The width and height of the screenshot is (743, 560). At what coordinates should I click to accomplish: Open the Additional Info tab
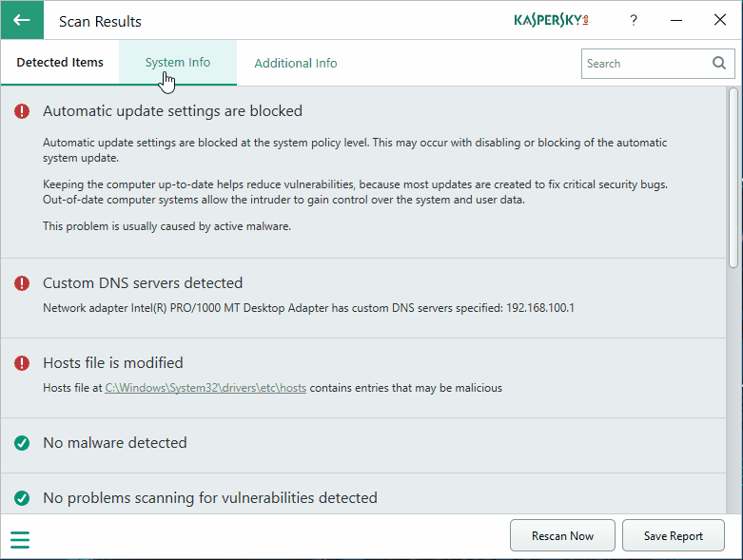(296, 63)
